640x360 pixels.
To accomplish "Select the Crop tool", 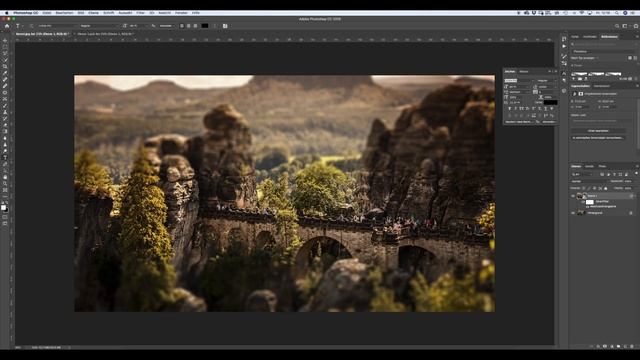I will pos(5,66).
